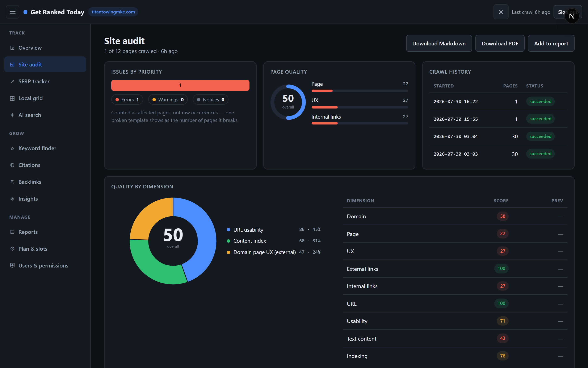Screen dimensions: 588x368
Task: Click the Citations circle icon
Action: [x=12, y=165]
